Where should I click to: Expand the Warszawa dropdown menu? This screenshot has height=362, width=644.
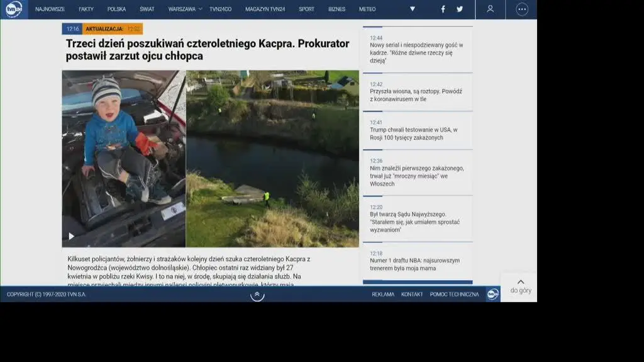click(200, 9)
